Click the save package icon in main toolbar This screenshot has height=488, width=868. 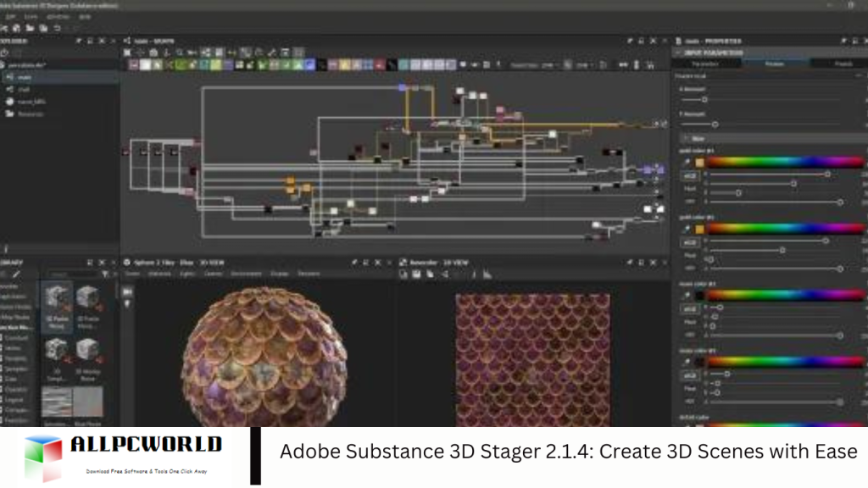pyautogui.click(x=43, y=28)
